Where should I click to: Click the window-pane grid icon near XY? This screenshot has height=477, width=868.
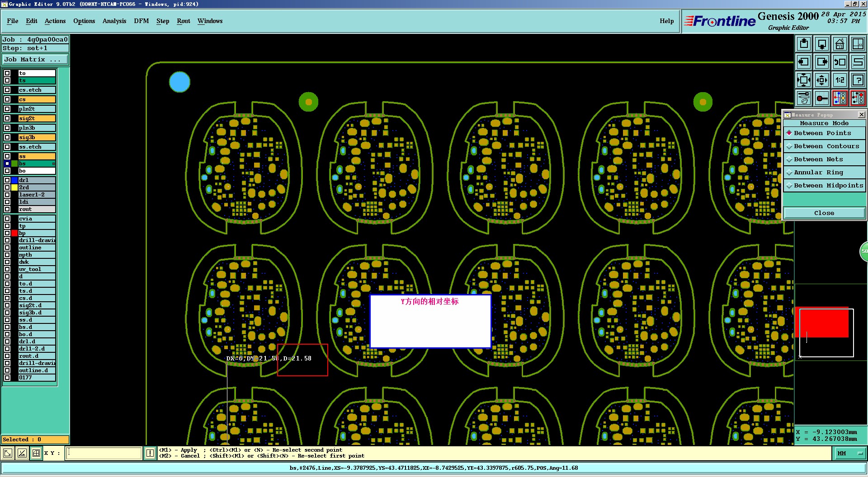pos(36,453)
